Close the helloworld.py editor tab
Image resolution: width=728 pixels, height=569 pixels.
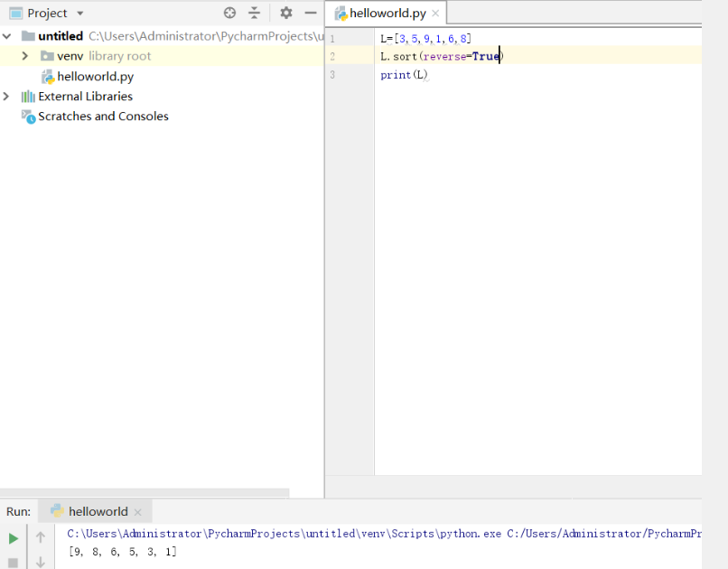tap(435, 14)
